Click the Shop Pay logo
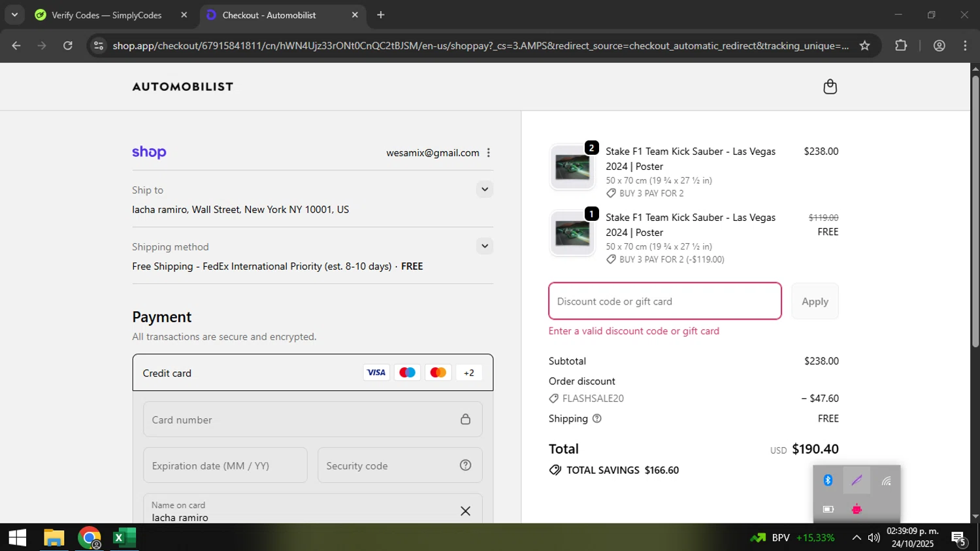The width and height of the screenshot is (980, 551). point(149,152)
